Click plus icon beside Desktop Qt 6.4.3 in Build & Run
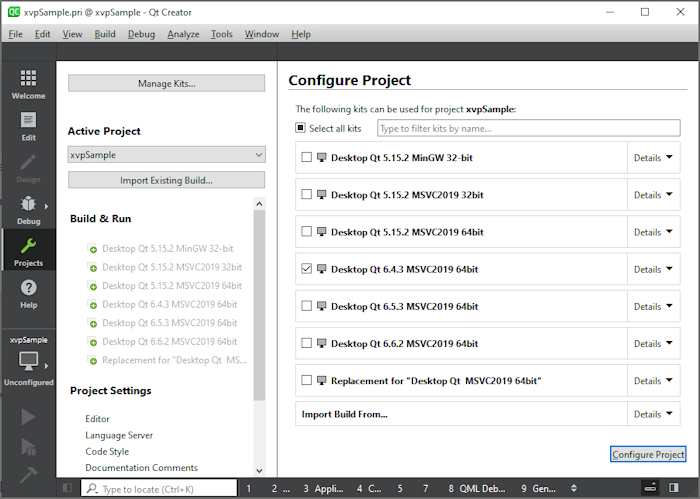Image resolution: width=700 pixels, height=499 pixels. pos(93,305)
